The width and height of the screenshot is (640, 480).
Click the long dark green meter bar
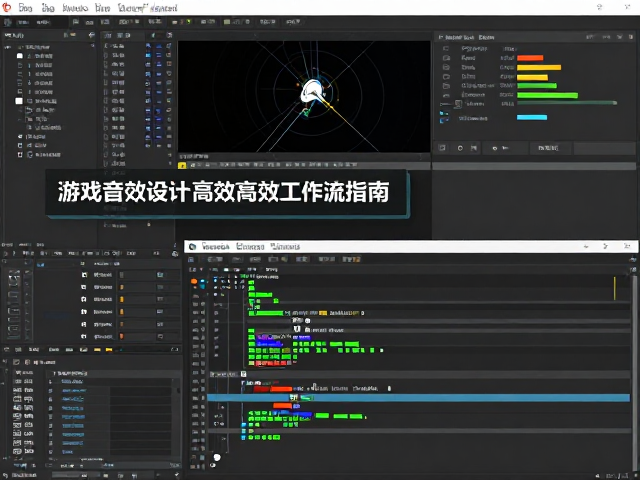(x=567, y=103)
